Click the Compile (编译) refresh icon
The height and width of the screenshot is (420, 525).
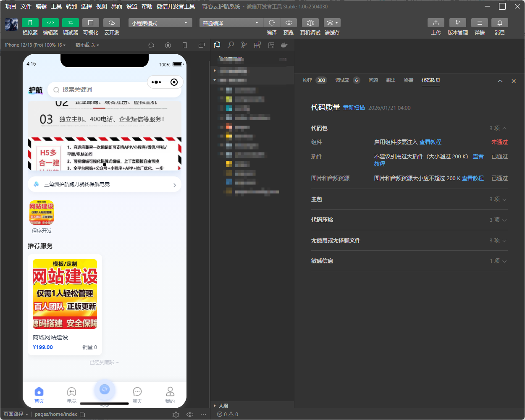(x=272, y=23)
